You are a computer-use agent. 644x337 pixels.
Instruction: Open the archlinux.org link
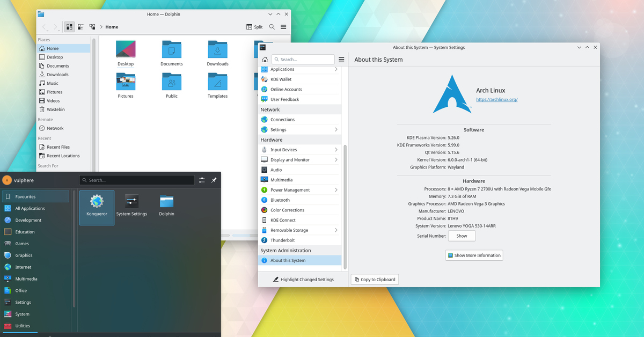click(496, 100)
